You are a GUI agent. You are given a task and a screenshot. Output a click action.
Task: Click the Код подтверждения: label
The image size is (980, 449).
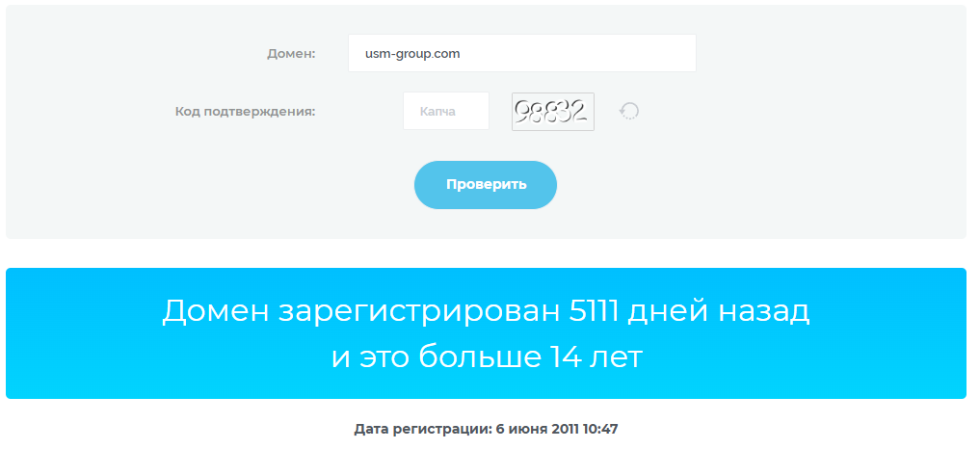pyautogui.click(x=245, y=112)
